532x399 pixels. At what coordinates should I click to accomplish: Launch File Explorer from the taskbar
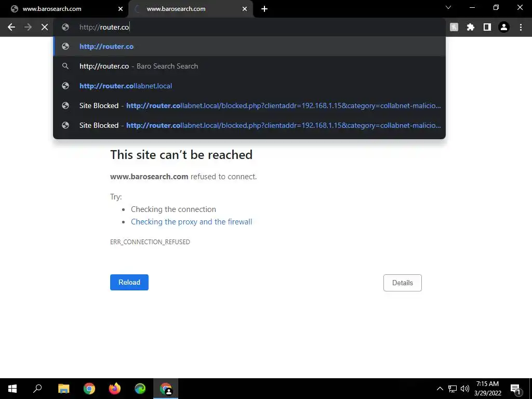tap(63, 389)
